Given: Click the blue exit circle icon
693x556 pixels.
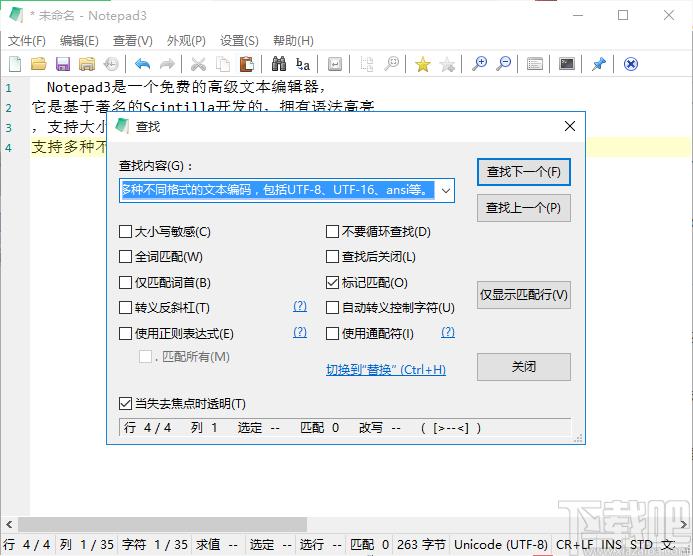Looking at the screenshot, I should tap(631, 64).
